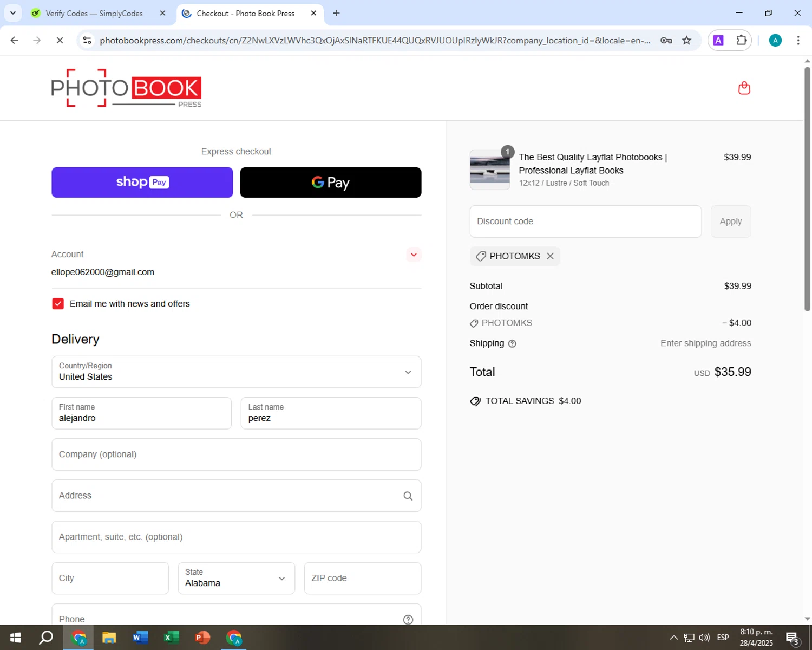Screen dimensions: 812x650
Task: Open Excel from the taskbar
Action: pos(171,638)
